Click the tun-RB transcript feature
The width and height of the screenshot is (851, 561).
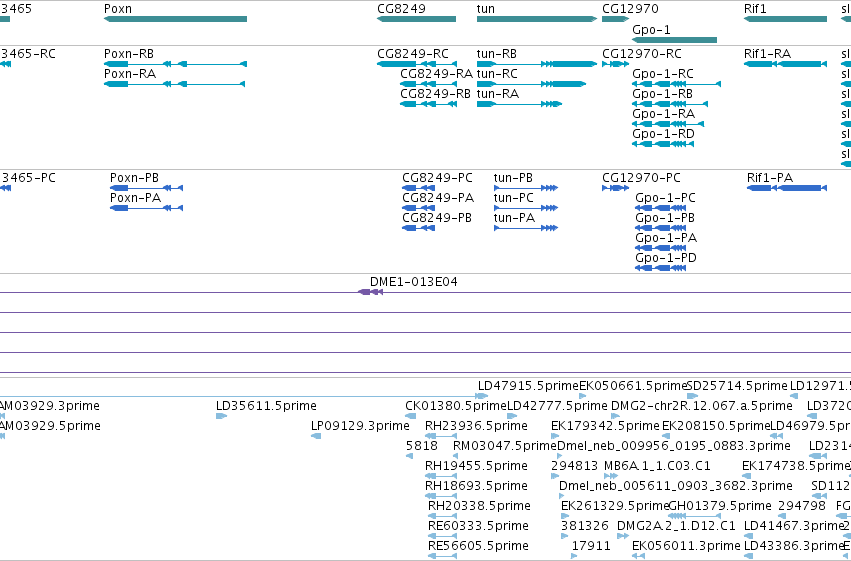pos(537,64)
